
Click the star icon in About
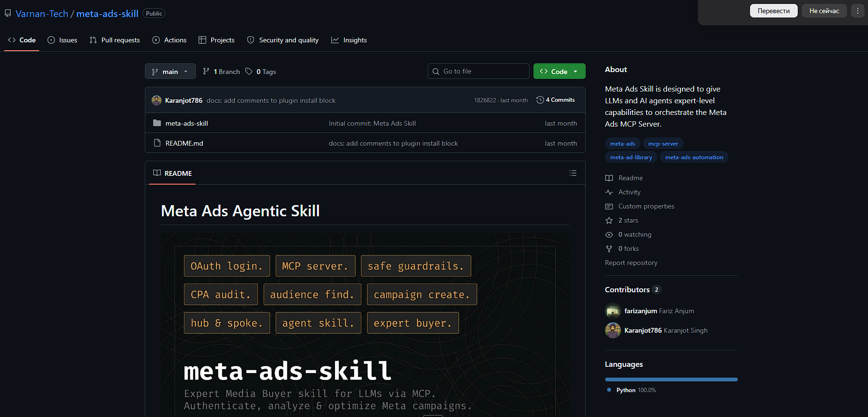[x=609, y=221]
